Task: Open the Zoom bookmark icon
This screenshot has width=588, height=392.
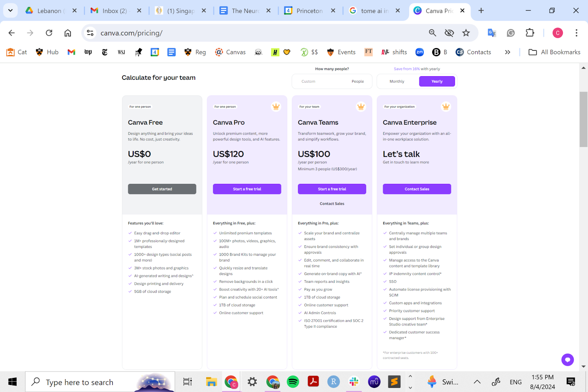Action: [420, 52]
